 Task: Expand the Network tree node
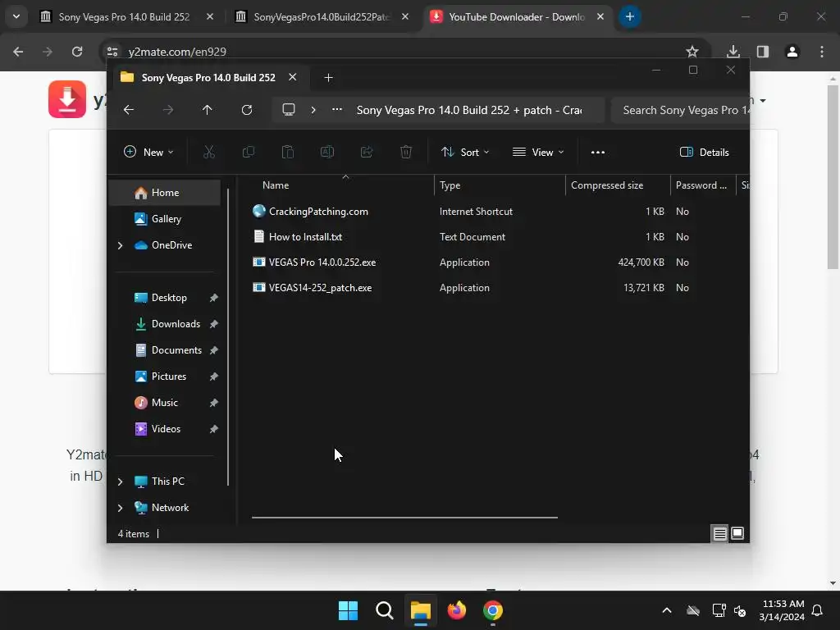pyautogui.click(x=121, y=508)
